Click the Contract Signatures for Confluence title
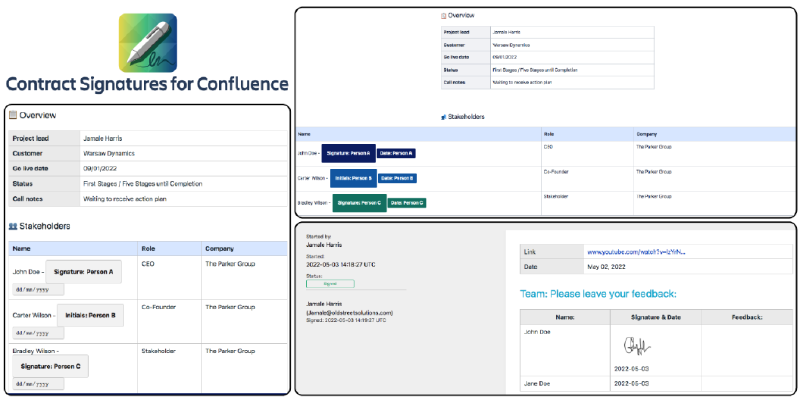Screen dimensions: 800x400 [x=147, y=84]
